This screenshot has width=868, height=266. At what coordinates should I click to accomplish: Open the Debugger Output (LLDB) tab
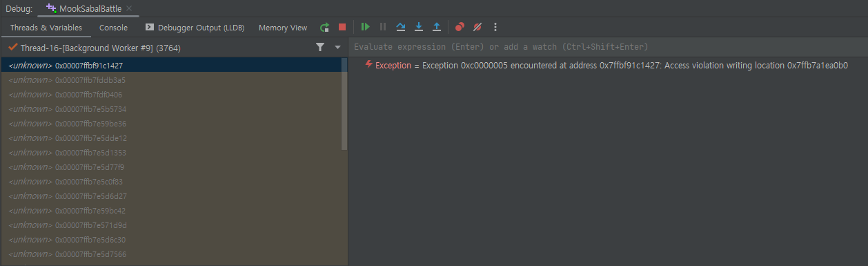pyautogui.click(x=195, y=28)
